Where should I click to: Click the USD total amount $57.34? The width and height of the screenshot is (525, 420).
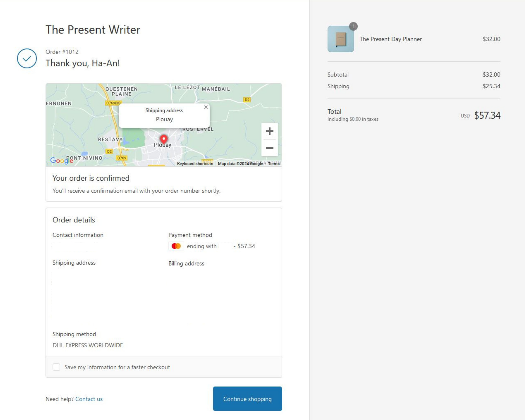[x=487, y=115]
